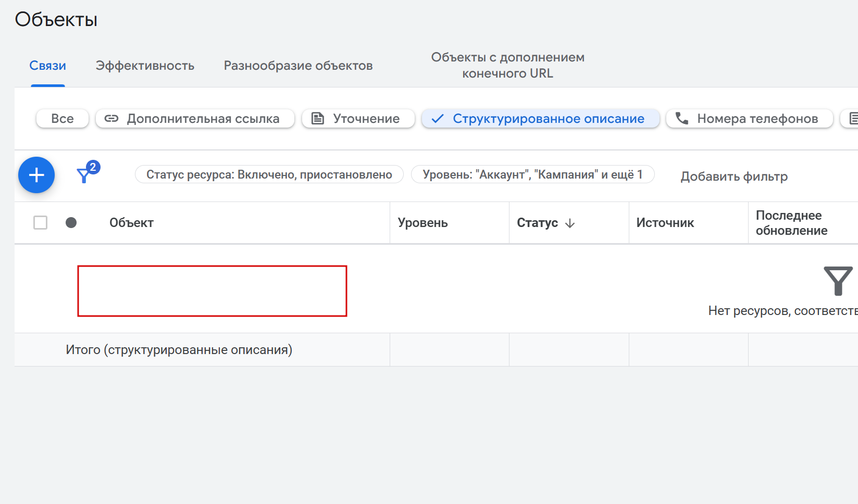Click the large funnel icon in empty state

[x=838, y=281]
